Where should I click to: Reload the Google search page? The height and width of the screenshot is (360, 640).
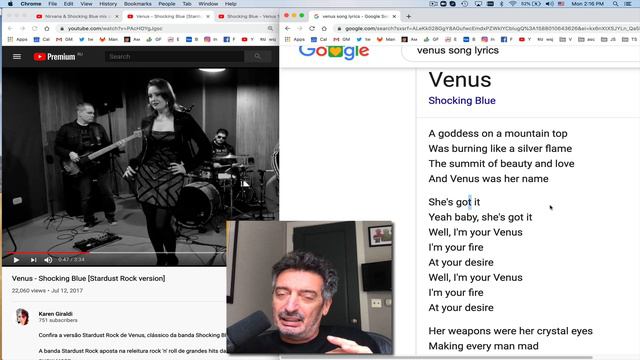(312, 29)
